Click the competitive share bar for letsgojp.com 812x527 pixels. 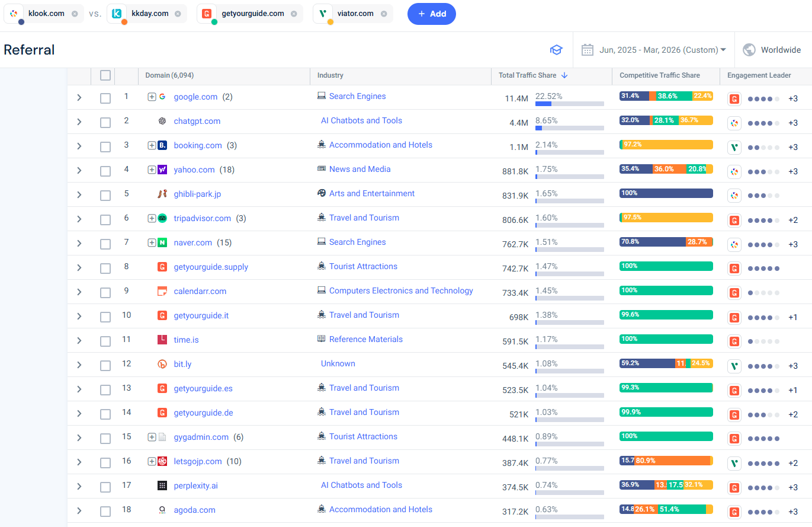(666, 461)
